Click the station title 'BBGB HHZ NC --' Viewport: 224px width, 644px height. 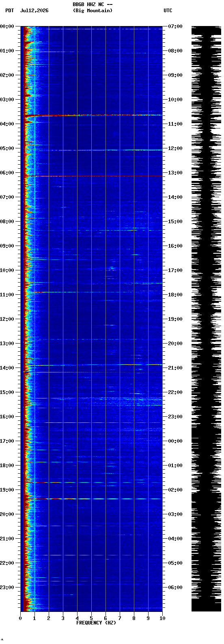point(93,4)
